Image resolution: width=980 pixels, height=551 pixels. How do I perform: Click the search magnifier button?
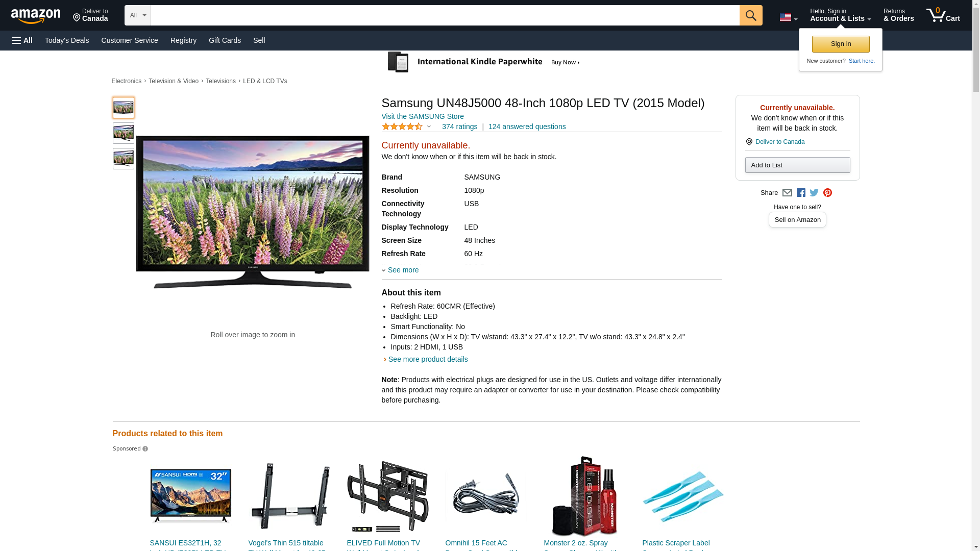coord(750,15)
